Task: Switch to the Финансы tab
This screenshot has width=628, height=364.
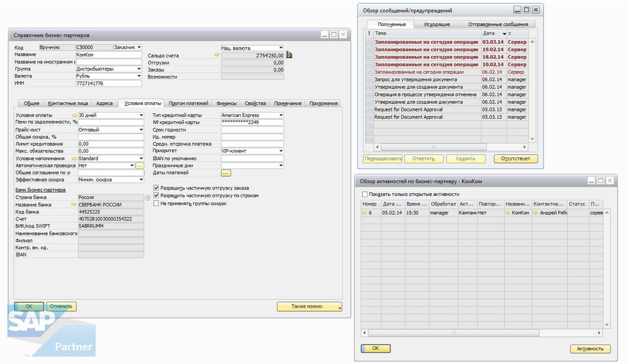Action: [226, 104]
